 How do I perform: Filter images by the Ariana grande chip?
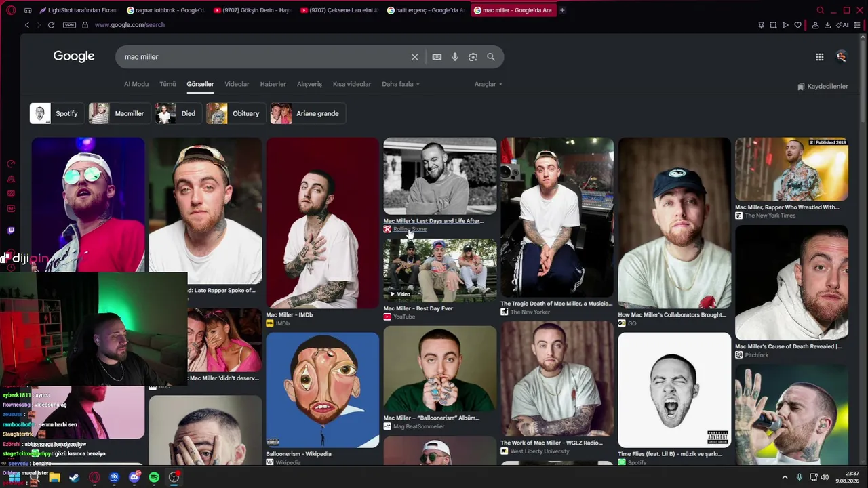click(x=308, y=113)
